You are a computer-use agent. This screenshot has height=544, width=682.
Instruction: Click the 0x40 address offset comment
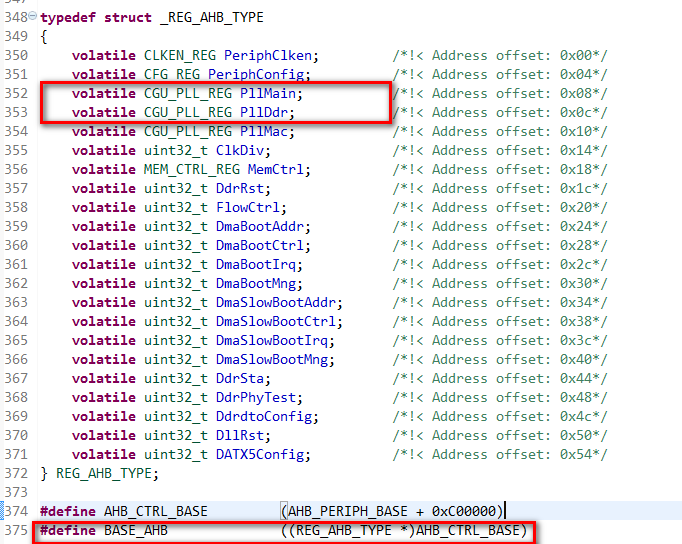coord(500,360)
